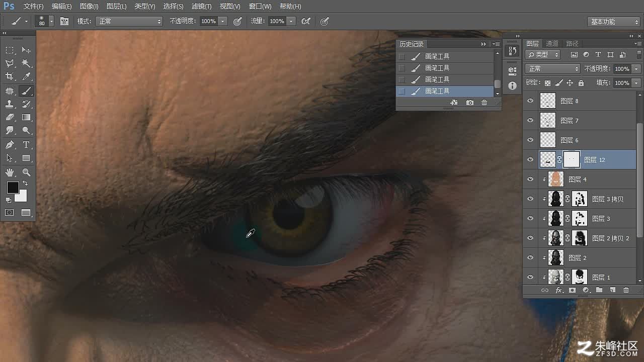Viewport: 644px width, 362px height.
Task: Select the Smudge tool
Action: [10, 130]
